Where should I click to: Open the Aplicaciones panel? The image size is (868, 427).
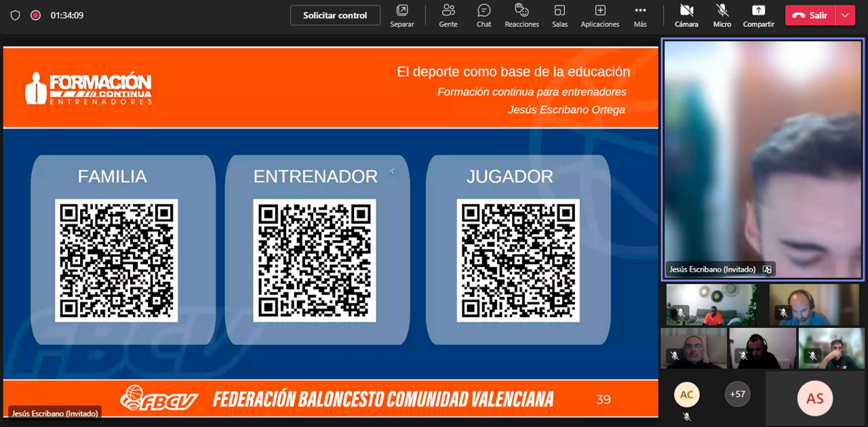click(600, 16)
